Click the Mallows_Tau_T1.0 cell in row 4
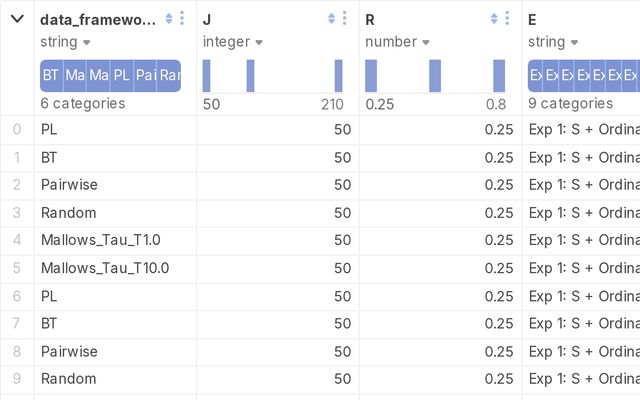Screen dimensions: 640x400 (101, 240)
